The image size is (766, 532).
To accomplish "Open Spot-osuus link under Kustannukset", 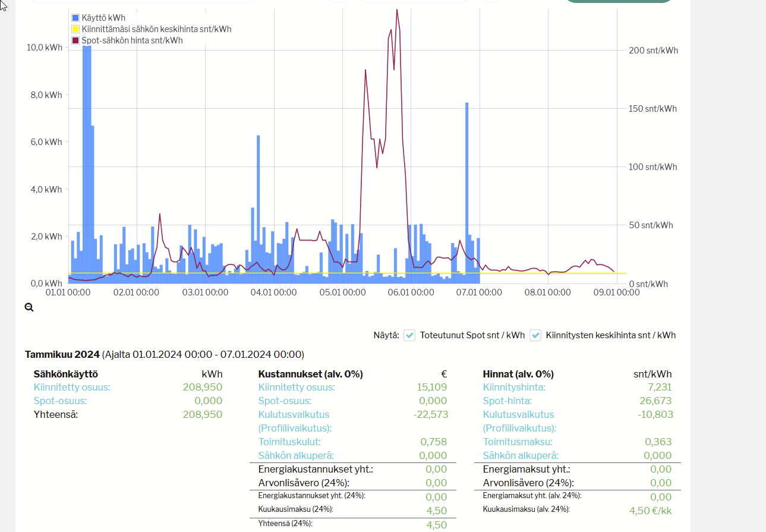I will click(x=285, y=401).
